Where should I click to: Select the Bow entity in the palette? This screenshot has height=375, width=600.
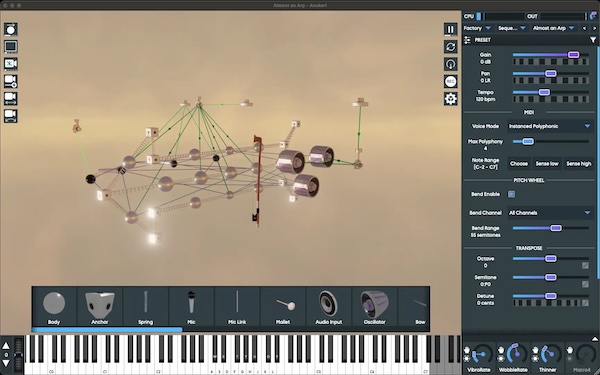(414, 307)
